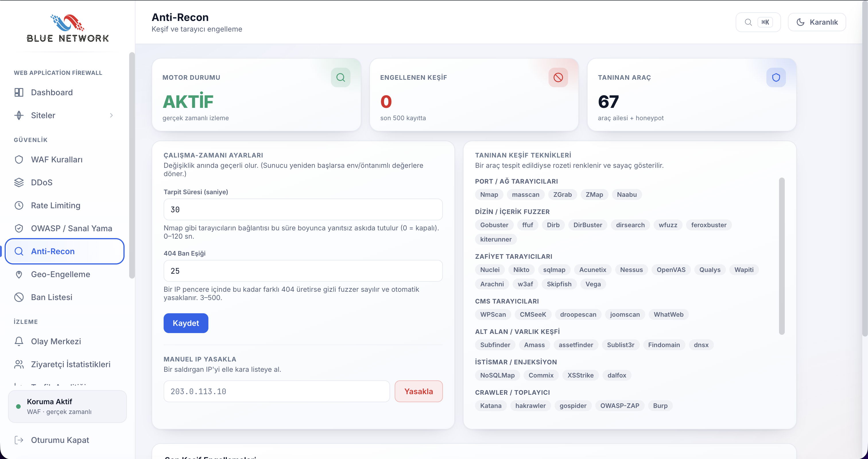Open DDoS layers icon in sidebar
The width and height of the screenshot is (868, 459).
tap(19, 182)
